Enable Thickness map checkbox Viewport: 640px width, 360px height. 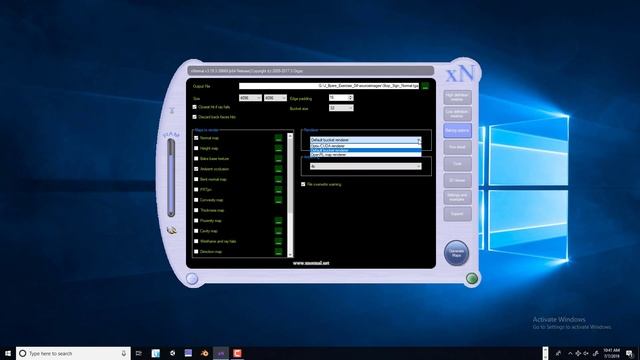tap(196, 210)
